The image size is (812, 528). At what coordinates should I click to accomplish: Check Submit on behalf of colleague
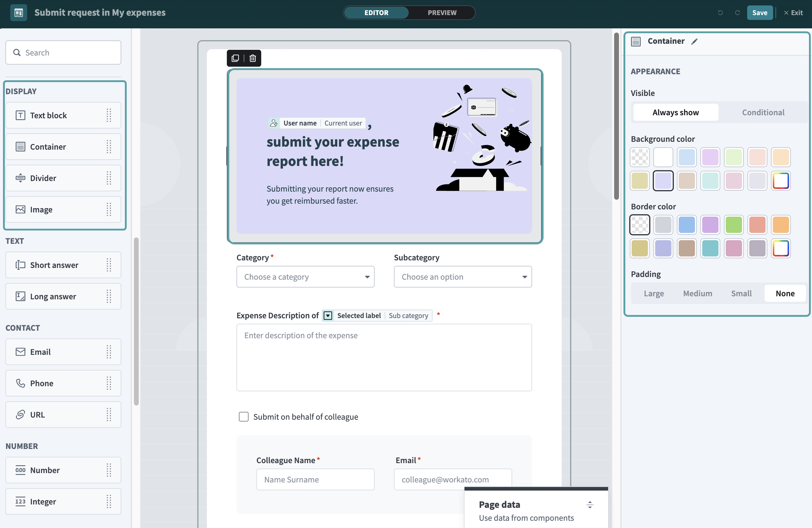(x=244, y=416)
